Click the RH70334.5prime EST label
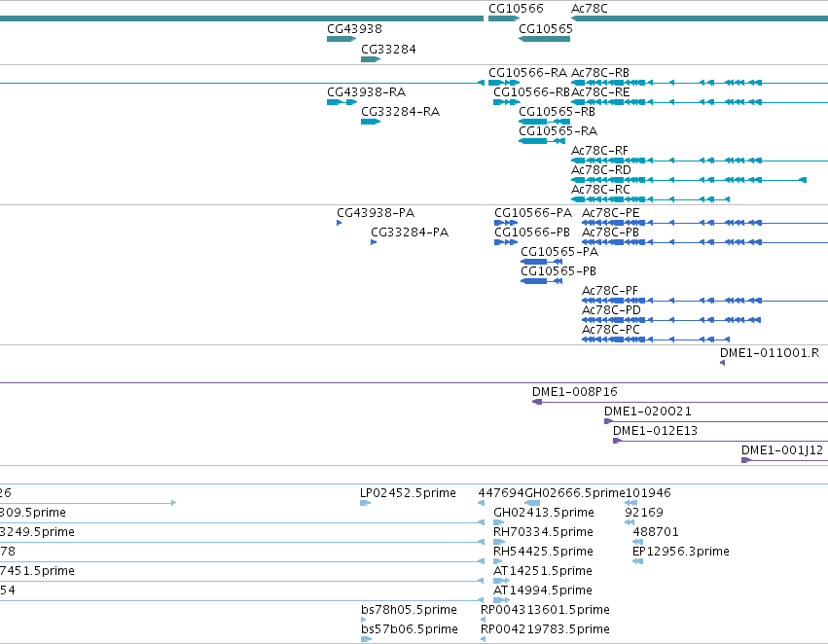This screenshot has width=828, height=644. tap(543, 532)
